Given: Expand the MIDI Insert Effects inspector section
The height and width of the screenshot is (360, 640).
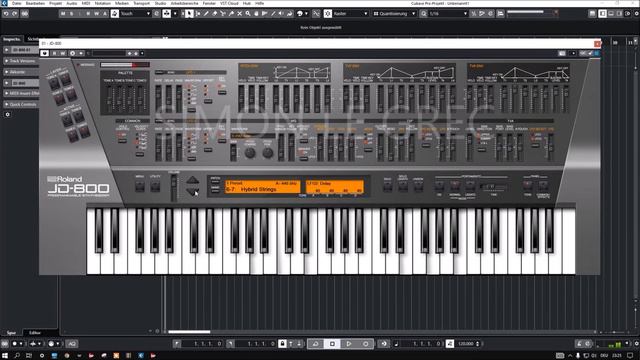Looking at the screenshot, I should 22,93.
